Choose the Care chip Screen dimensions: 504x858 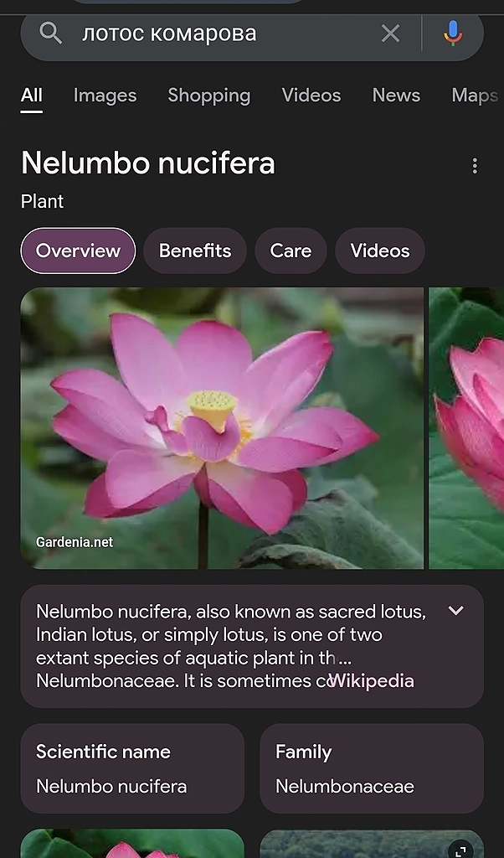pos(291,251)
